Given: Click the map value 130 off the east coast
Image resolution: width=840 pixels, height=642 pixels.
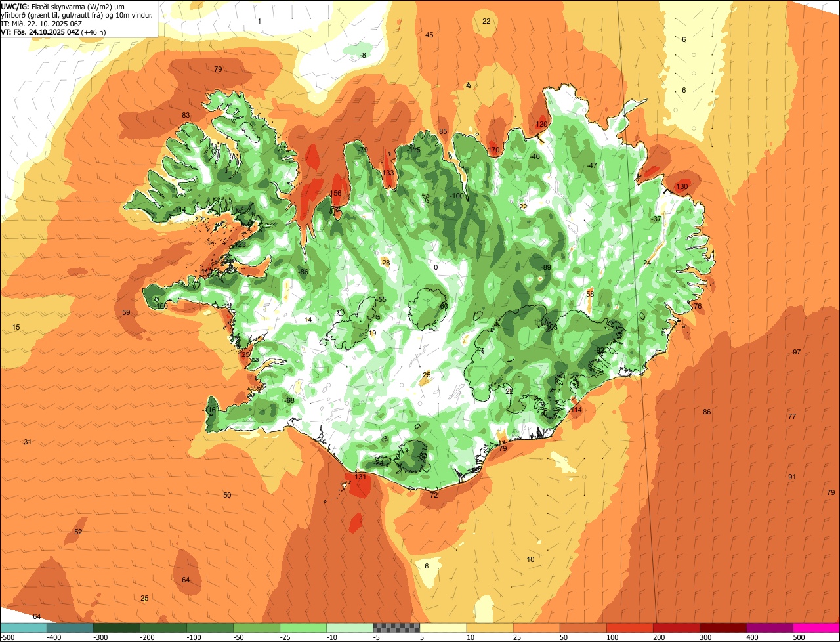Looking at the screenshot, I should (x=682, y=187).
